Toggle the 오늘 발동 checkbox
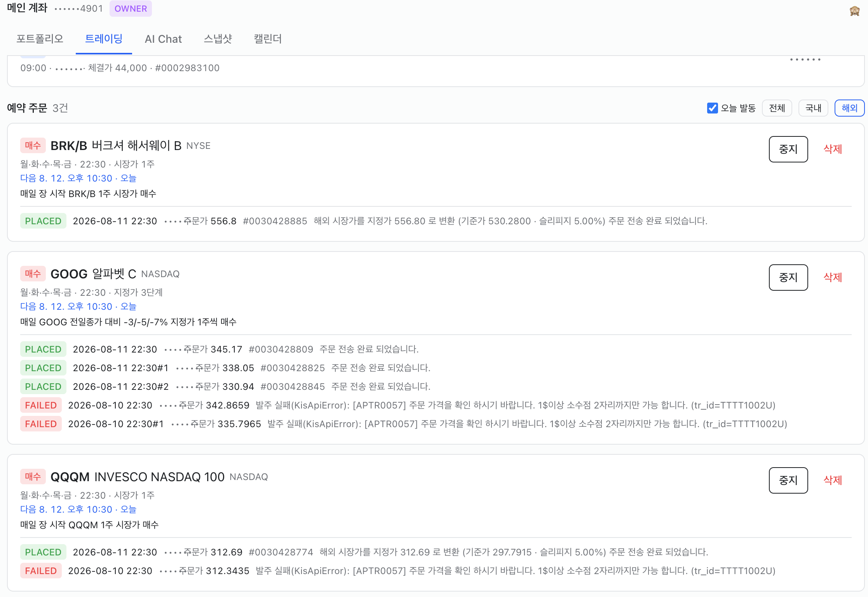Image resolution: width=868 pixels, height=597 pixels. coord(712,108)
